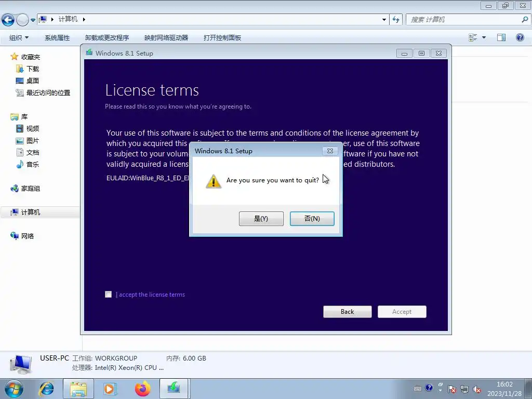This screenshot has height=399, width=532.
Task: Open 系统属性 from the toolbar
Action: [x=57, y=37]
